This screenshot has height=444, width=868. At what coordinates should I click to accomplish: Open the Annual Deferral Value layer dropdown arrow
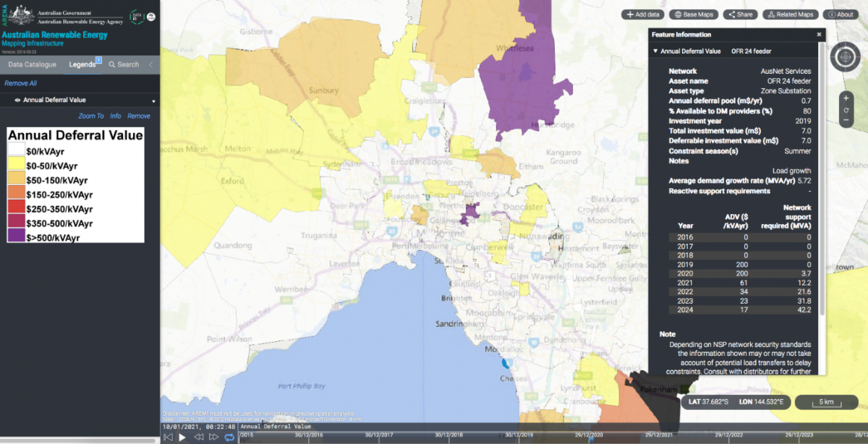[153, 102]
